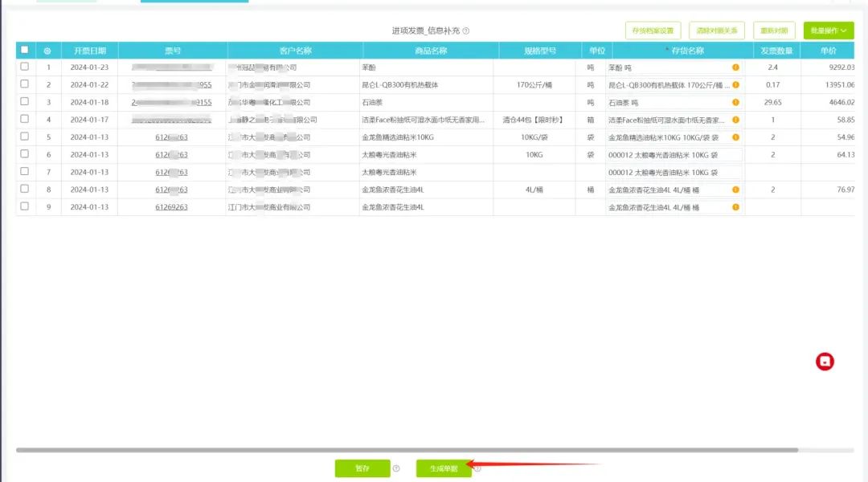Open 存货名称 field in row 7
This screenshot has height=482, width=868.
tap(674, 172)
